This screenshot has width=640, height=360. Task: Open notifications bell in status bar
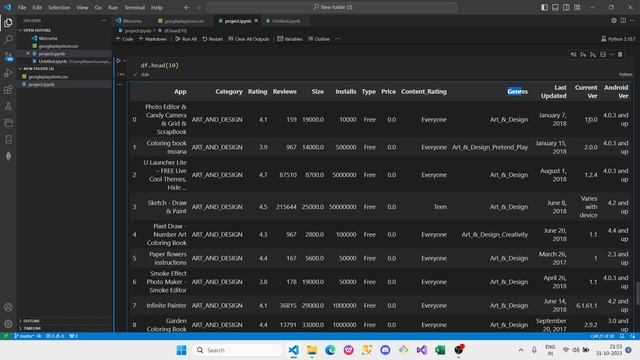(x=622, y=336)
